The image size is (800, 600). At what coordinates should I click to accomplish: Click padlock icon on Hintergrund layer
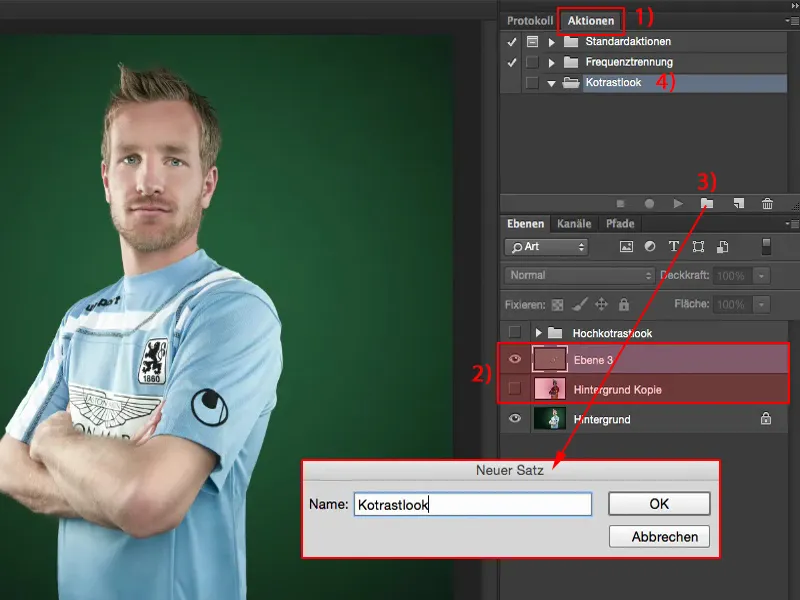pyautogui.click(x=766, y=418)
